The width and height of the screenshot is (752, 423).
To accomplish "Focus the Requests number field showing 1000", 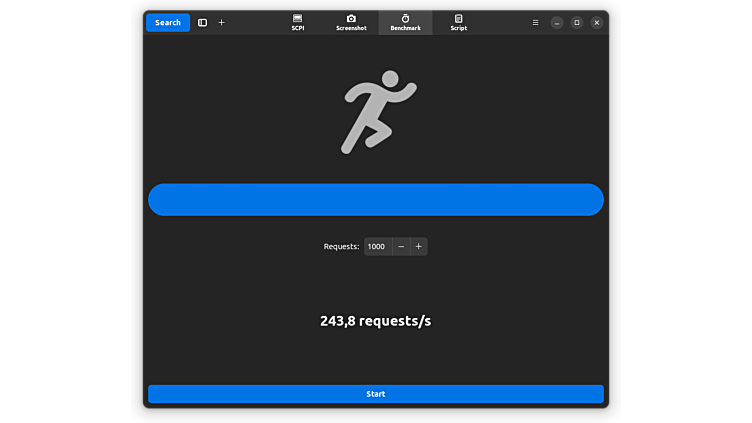I will pyautogui.click(x=377, y=246).
